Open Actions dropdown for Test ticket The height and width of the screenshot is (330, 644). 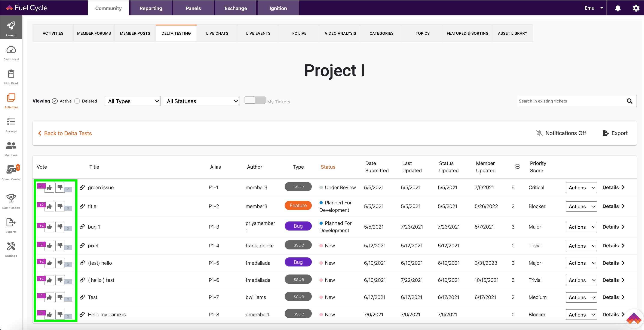tap(581, 297)
